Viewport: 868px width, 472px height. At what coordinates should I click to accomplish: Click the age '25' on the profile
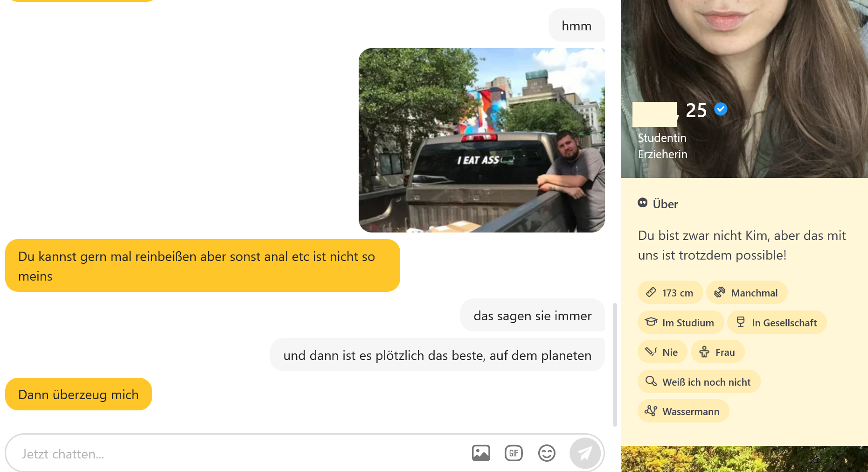click(696, 111)
